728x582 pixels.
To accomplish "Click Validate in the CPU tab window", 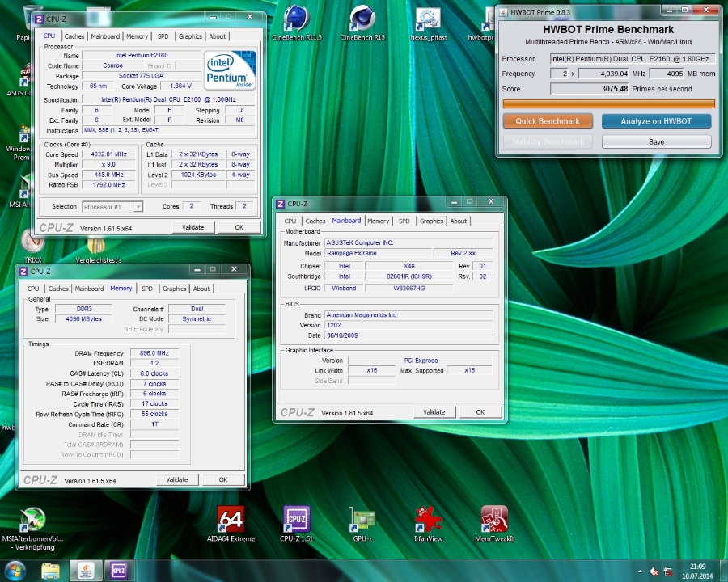I will click(x=193, y=227).
